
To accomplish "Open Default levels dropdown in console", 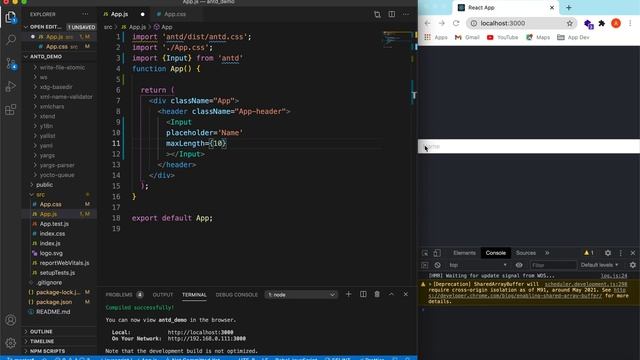I will pos(599,265).
